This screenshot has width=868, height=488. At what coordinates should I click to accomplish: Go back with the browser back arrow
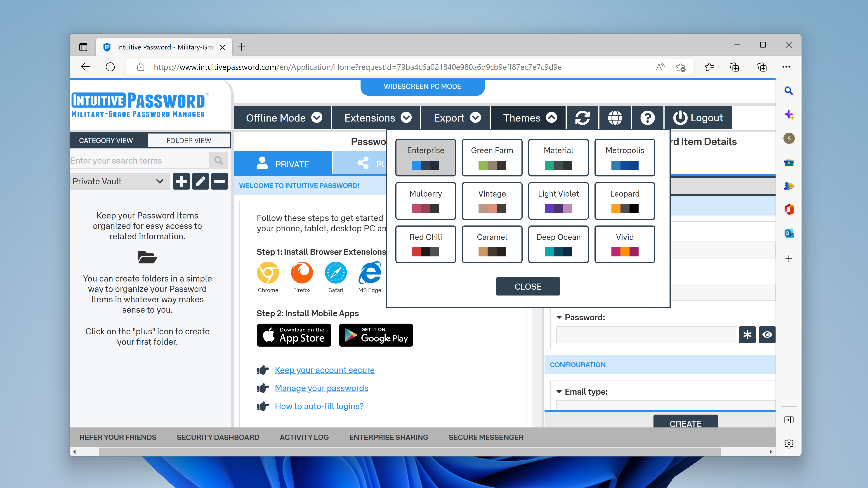click(x=85, y=67)
